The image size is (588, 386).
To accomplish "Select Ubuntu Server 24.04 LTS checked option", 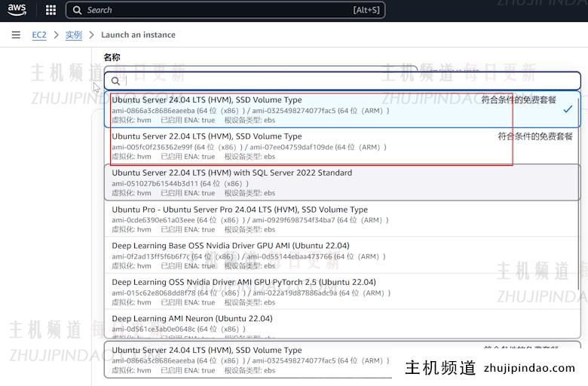I will point(342,109).
